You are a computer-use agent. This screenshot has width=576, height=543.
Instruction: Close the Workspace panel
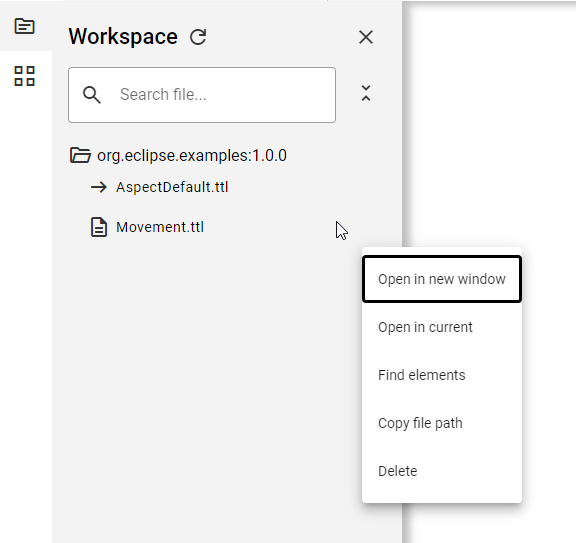click(366, 37)
